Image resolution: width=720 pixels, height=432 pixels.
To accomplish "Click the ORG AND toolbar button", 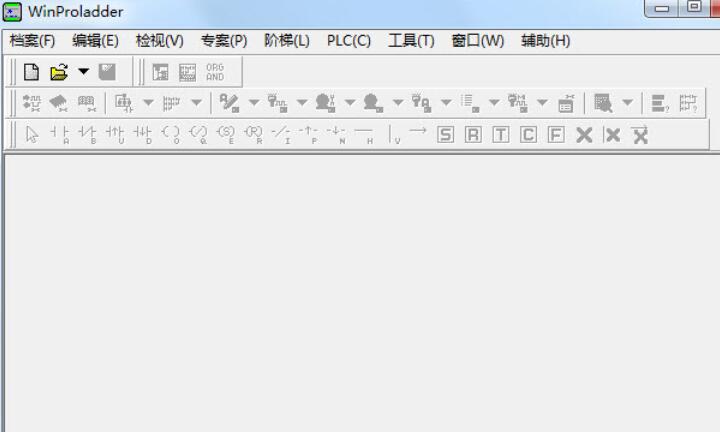I will click(215, 72).
